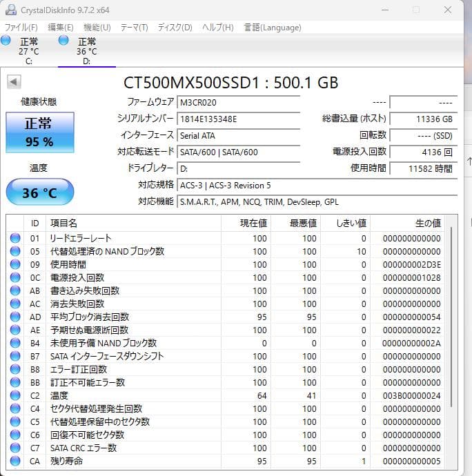Click the serial number field 1814E135348E
Viewport: 472px width, 476px height.
tap(239, 119)
